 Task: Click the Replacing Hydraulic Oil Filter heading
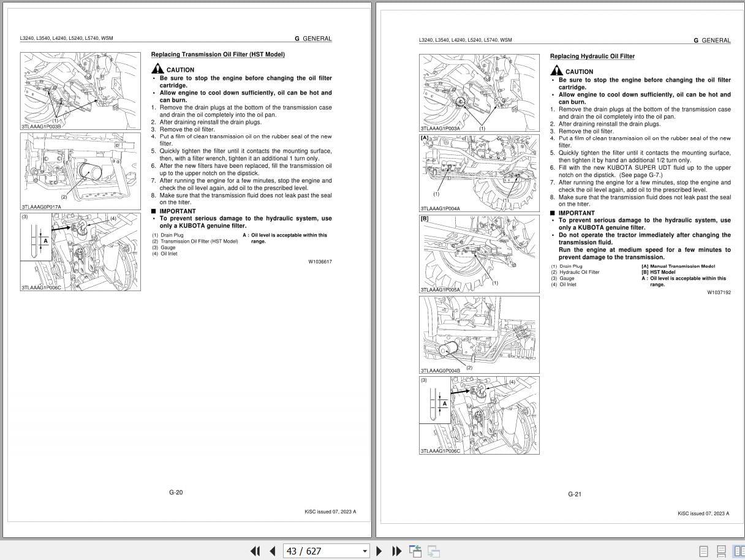pos(592,56)
